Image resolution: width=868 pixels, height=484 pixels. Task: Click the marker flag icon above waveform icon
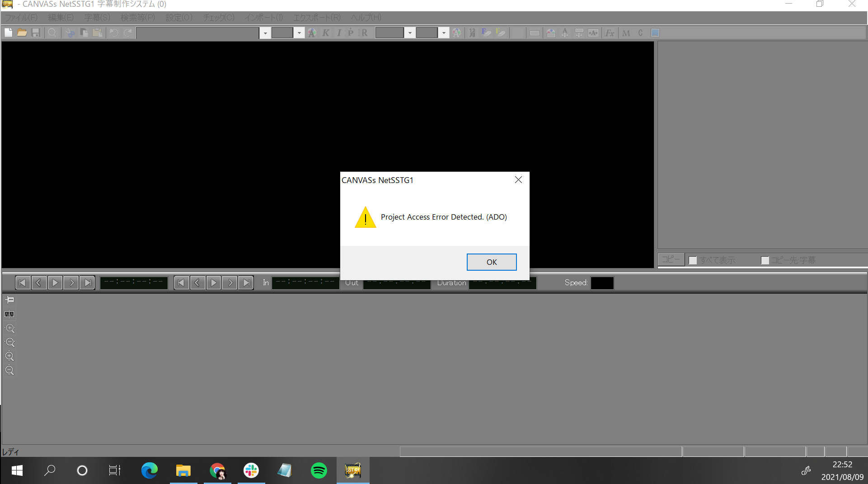[x=9, y=300]
